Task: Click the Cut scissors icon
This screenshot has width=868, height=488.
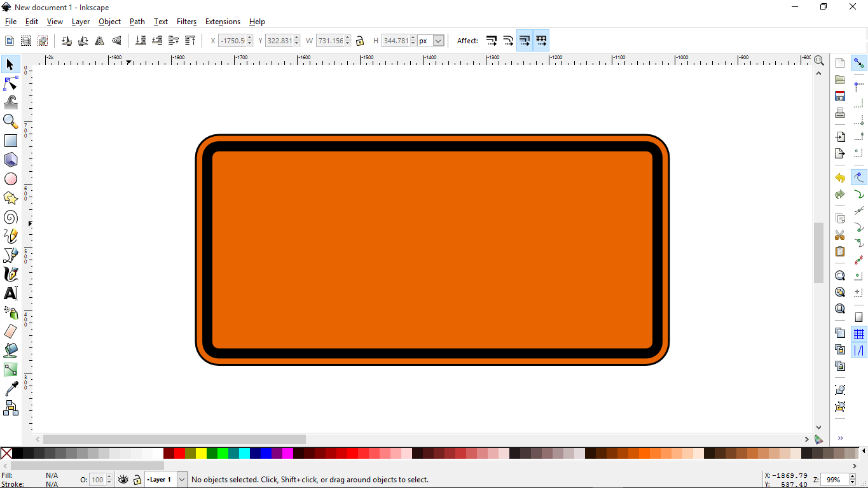Action: pyautogui.click(x=840, y=235)
